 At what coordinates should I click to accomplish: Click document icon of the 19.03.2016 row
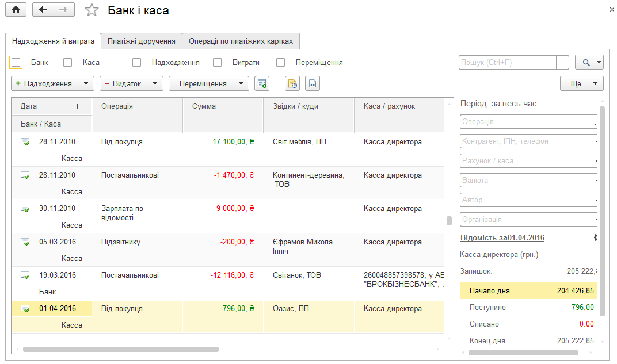(x=25, y=275)
